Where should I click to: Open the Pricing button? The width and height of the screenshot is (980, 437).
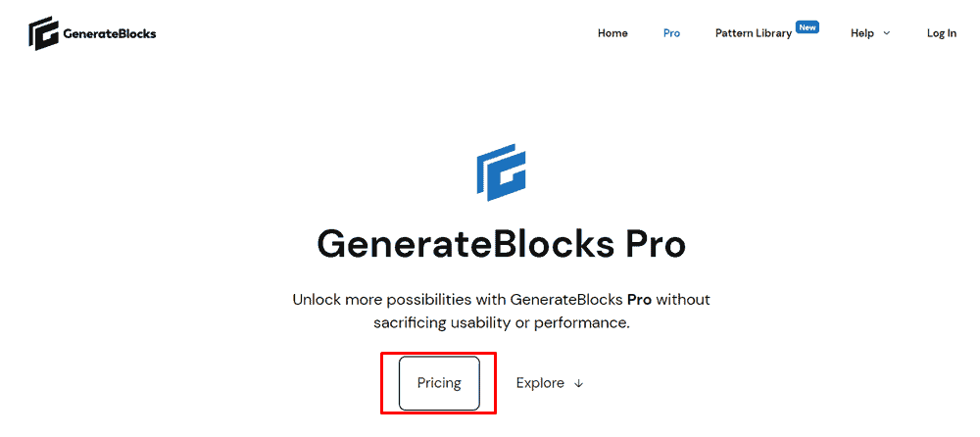pos(439,382)
